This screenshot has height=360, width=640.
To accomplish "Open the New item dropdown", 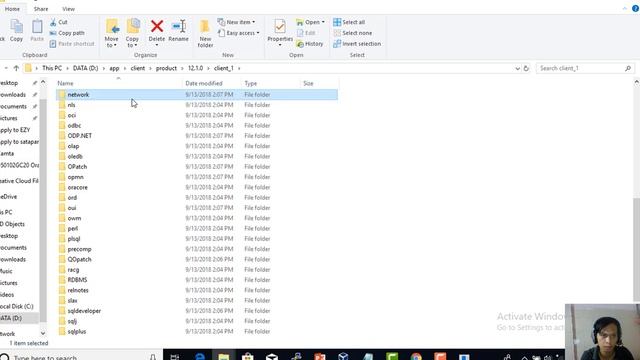I will [x=236, y=22].
